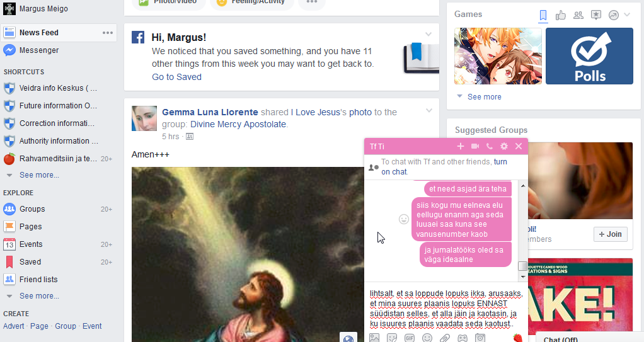Open Groups in Explore section
Viewport: 644px width, 342px height.
coord(32,209)
